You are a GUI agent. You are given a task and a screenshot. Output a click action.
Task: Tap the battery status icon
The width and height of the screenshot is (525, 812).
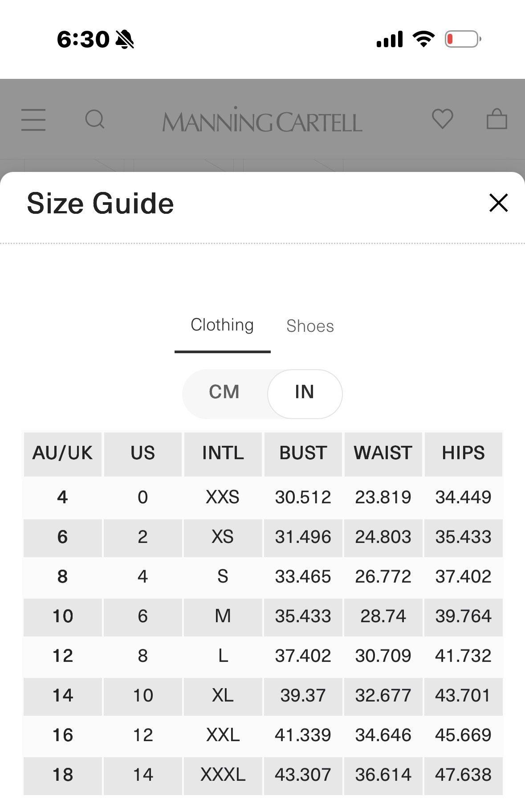pos(463,39)
